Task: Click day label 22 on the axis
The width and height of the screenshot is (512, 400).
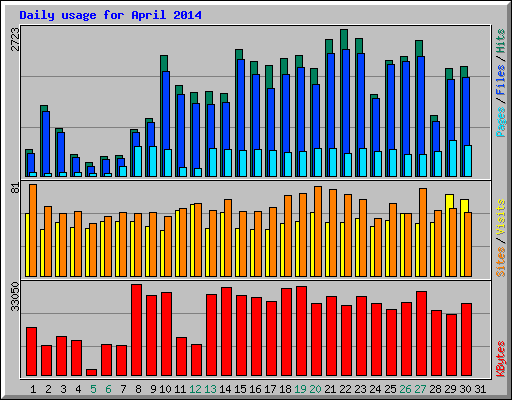Action: (x=345, y=389)
